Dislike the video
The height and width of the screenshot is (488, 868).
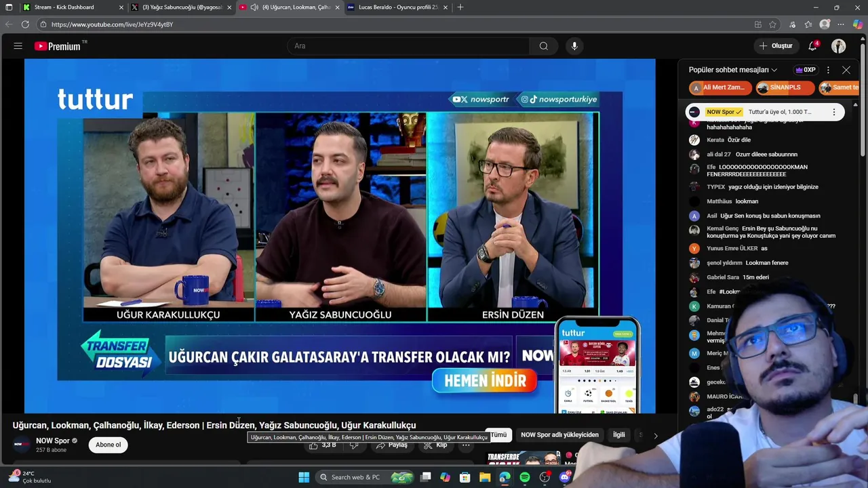(353, 445)
